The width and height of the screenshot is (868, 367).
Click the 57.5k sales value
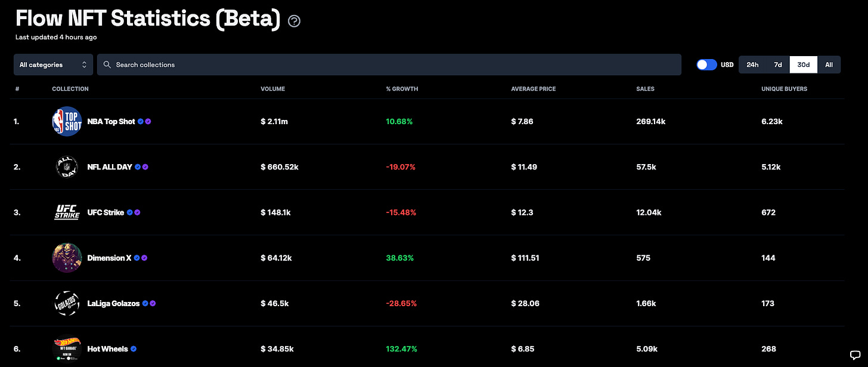click(x=646, y=167)
